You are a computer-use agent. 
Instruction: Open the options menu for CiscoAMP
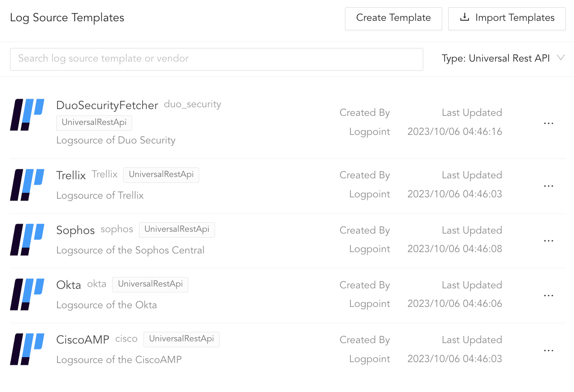(x=549, y=350)
